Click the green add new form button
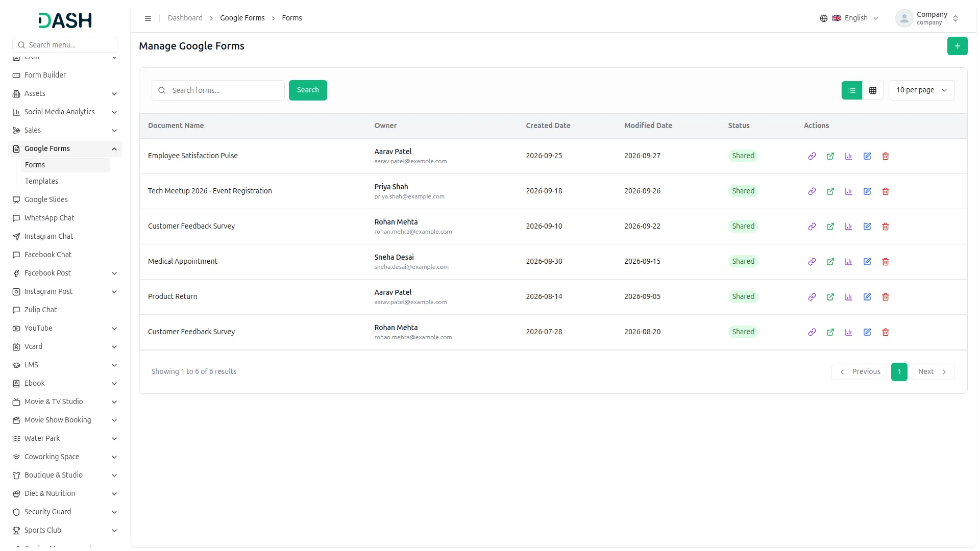 pyautogui.click(x=957, y=46)
